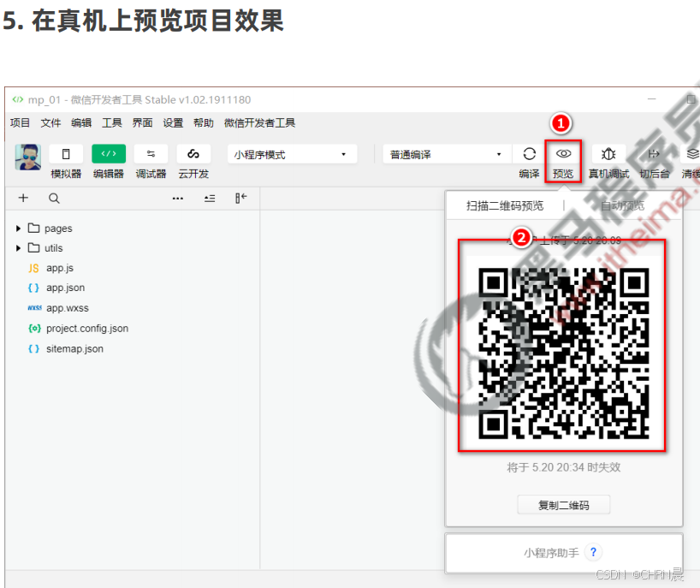Click the 小程序助手 help question icon
This screenshot has height=588, width=700.
[593, 552]
